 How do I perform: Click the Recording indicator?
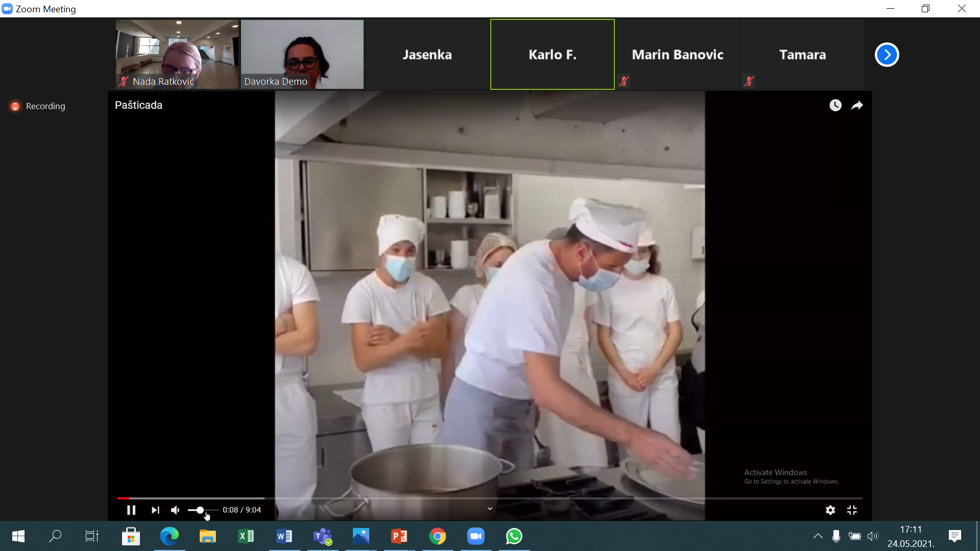pos(38,106)
